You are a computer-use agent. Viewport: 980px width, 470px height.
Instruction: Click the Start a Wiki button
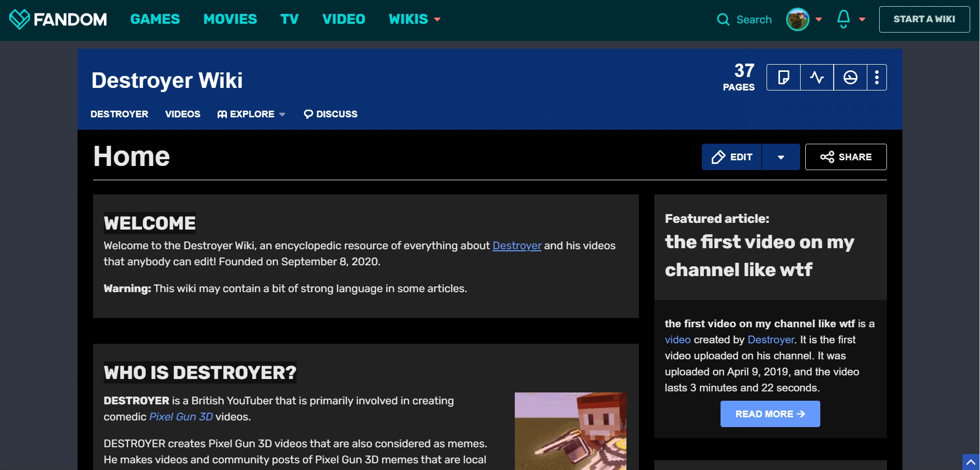[924, 20]
